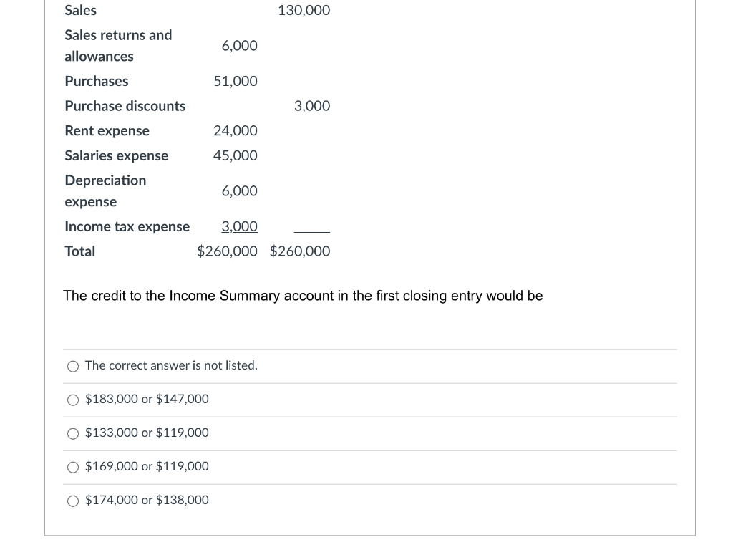Click the "Total" row label
The height and width of the screenshot is (560, 733).
(80, 251)
